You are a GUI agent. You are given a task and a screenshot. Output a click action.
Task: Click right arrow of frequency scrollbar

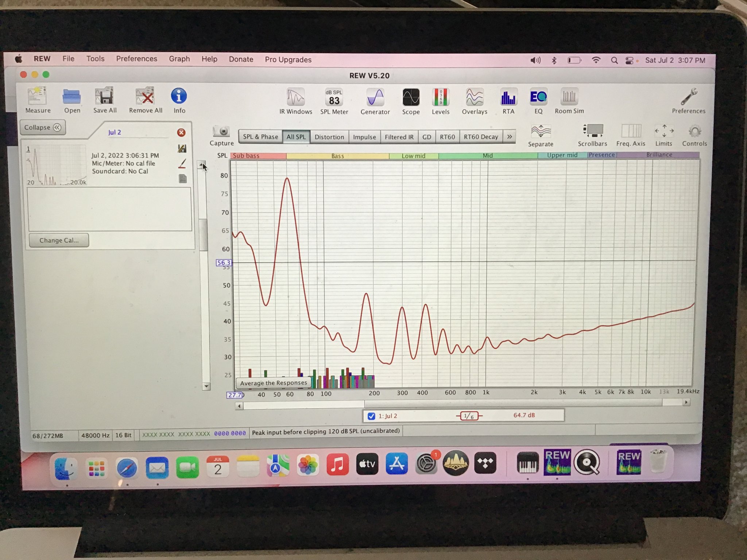click(686, 402)
